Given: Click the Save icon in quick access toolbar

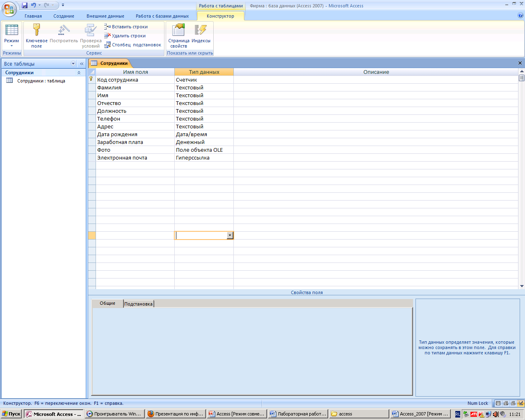Looking at the screenshot, I should (x=25, y=5).
